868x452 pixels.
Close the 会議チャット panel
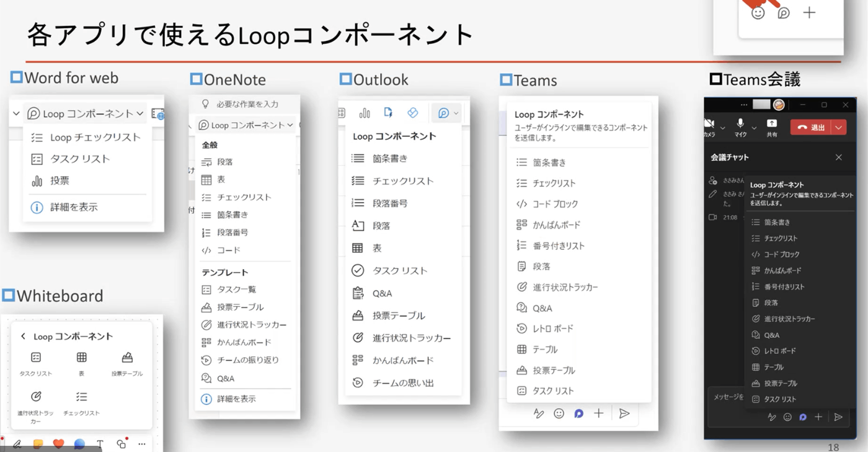[839, 157]
